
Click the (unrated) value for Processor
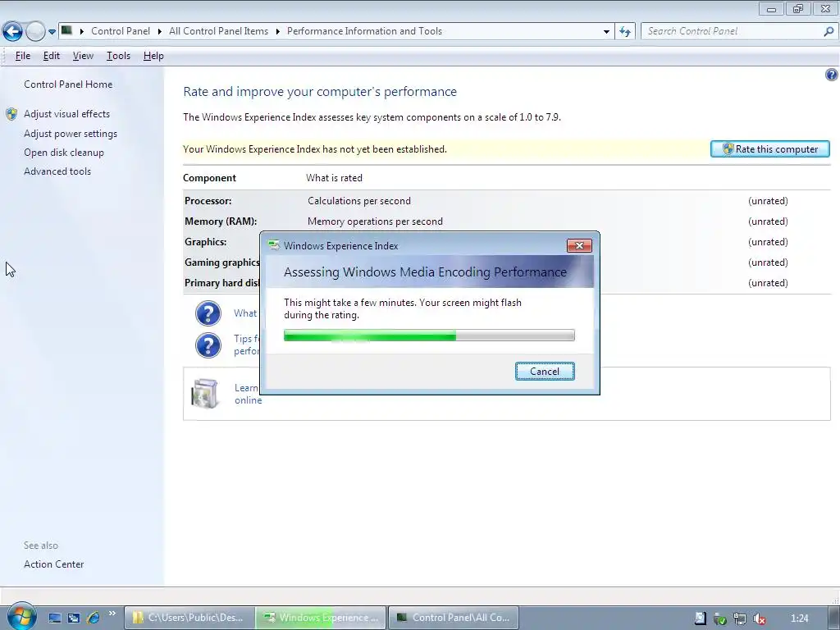768,201
